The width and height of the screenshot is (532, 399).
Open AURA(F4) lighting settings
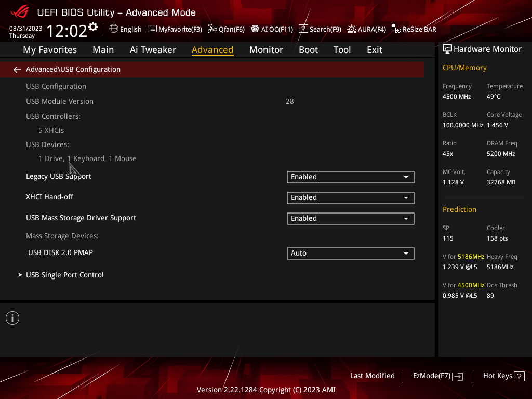pyautogui.click(x=366, y=29)
